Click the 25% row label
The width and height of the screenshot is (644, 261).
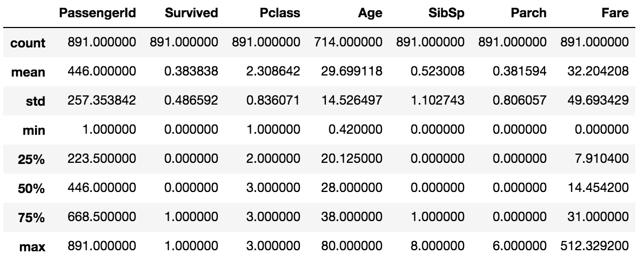[32, 159]
